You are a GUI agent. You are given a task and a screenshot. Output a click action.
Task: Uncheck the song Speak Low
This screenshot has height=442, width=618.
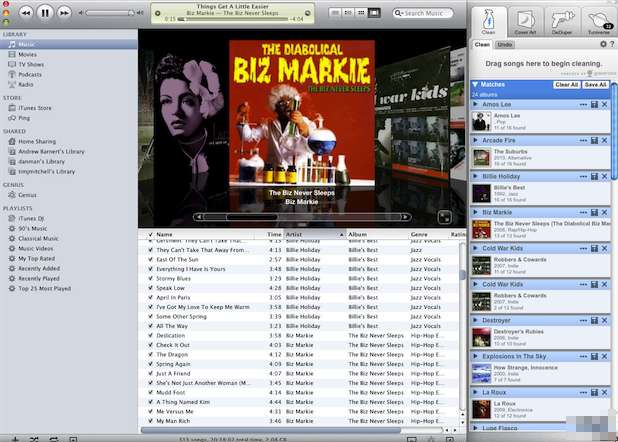(x=150, y=288)
